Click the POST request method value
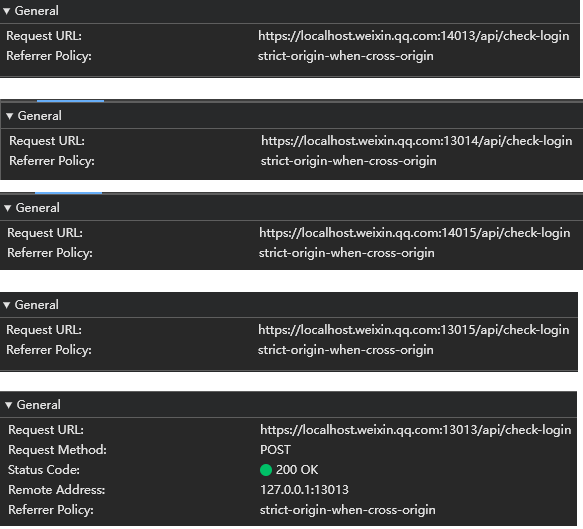The image size is (583, 529). coord(275,450)
